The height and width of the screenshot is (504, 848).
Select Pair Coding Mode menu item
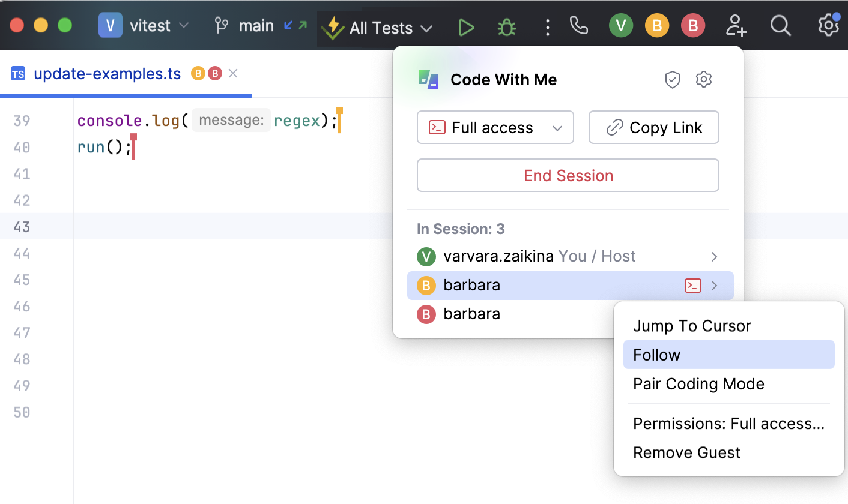click(698, 384)
